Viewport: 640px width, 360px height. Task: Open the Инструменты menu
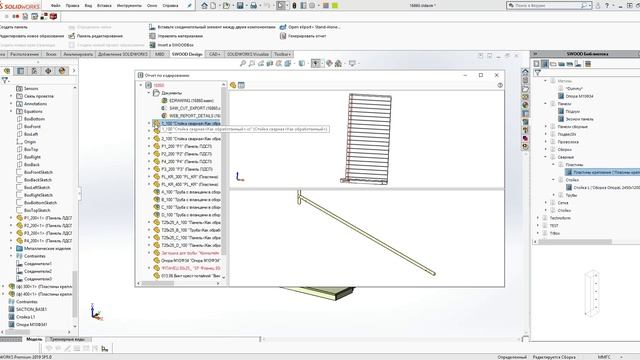(129, 6)
